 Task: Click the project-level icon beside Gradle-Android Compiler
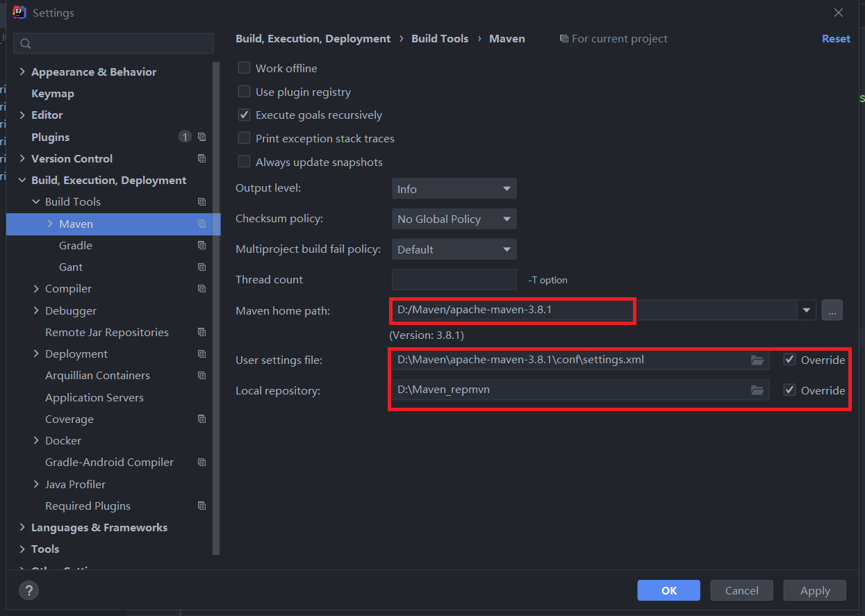tap(201, 462)
